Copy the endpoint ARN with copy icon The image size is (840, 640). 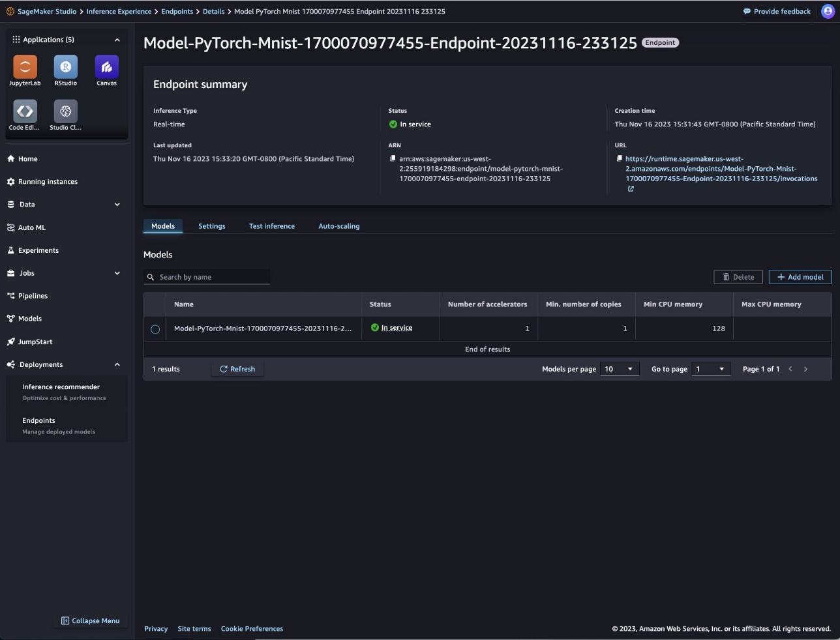pyautogui.click(x=393, y=158)
